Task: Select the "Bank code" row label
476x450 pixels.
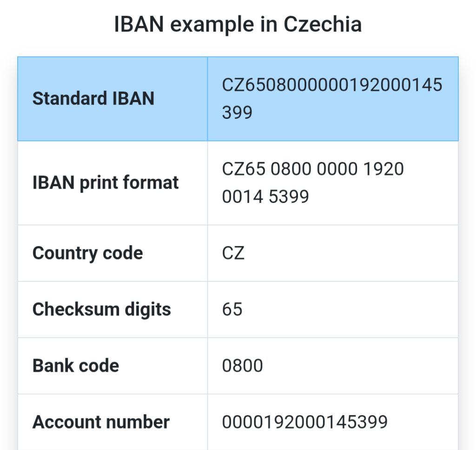Action: (x=76, y=366)
